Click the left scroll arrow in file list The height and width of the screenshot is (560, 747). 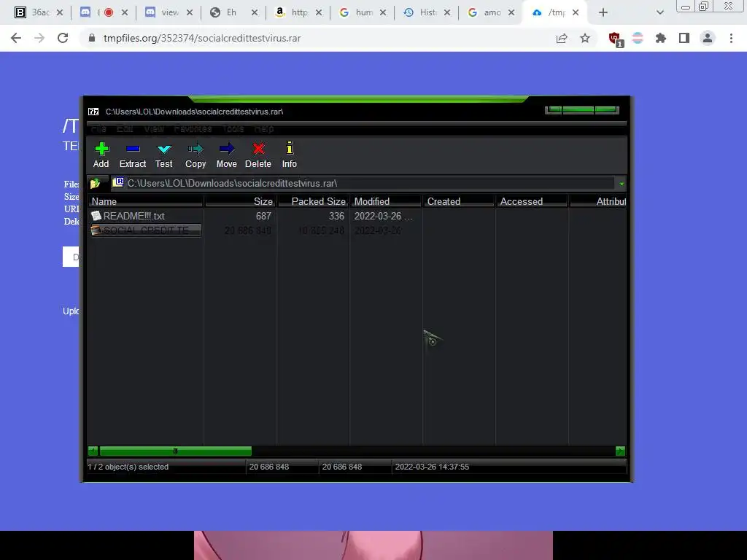[x=93, y=451]
